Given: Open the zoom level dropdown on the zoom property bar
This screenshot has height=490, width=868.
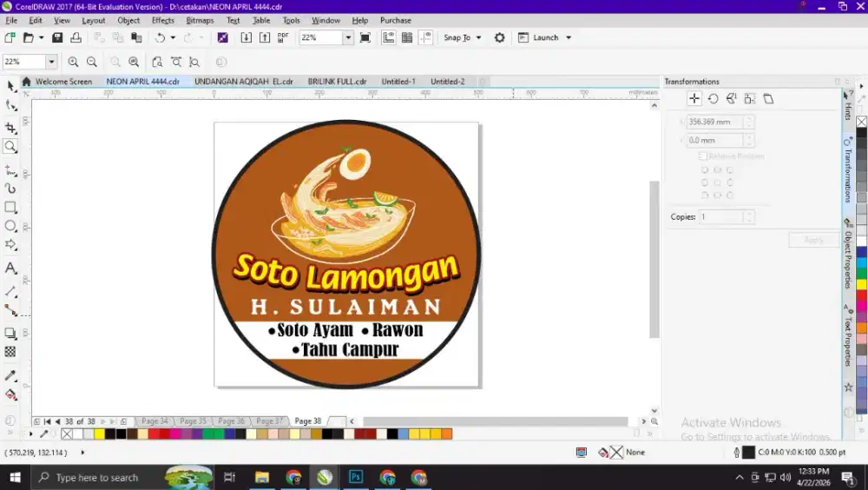Looking at the screenshot, I should [x=51, y=62].
